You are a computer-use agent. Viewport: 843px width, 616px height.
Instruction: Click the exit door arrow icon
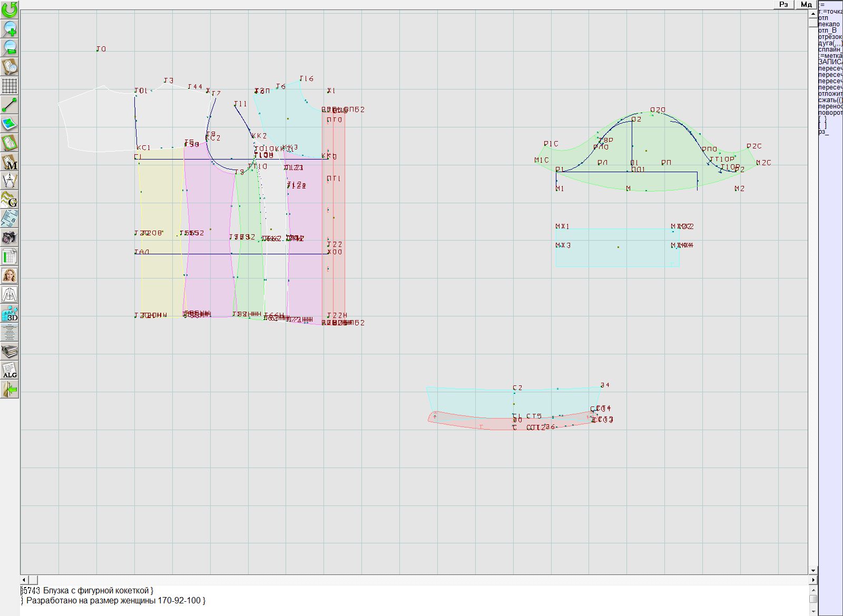click(9, 389)
